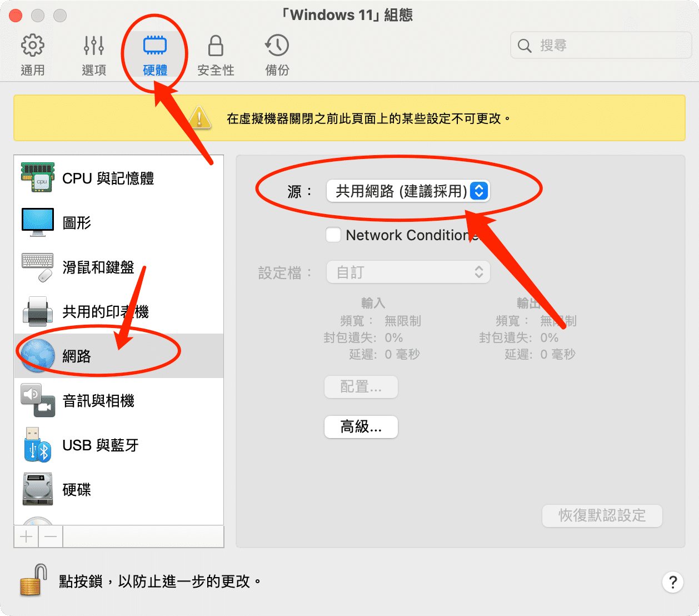Click the warning message about unchangeable settings
The height and width of the screenshot is (616, 699).
(x=369, y=118)
